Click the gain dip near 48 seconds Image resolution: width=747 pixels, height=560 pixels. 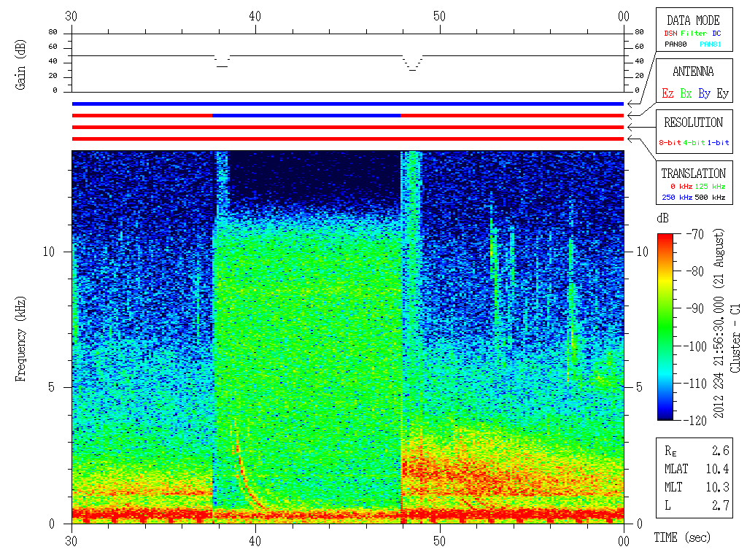[413, 63]
